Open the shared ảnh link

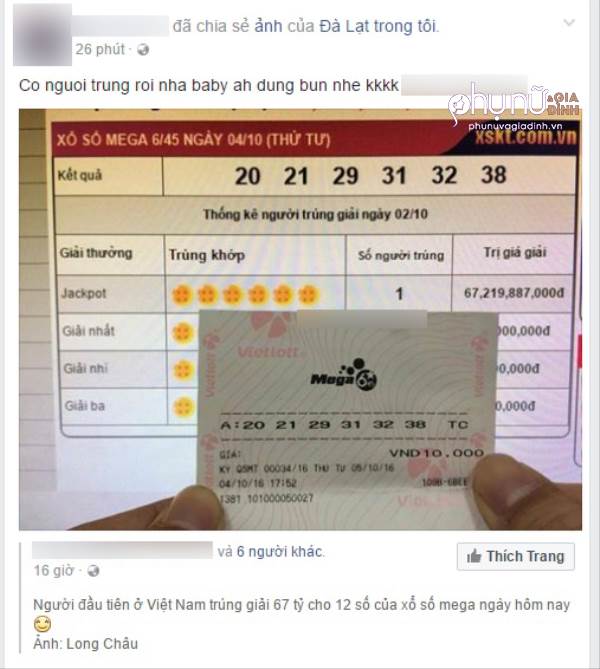point(268,26)
